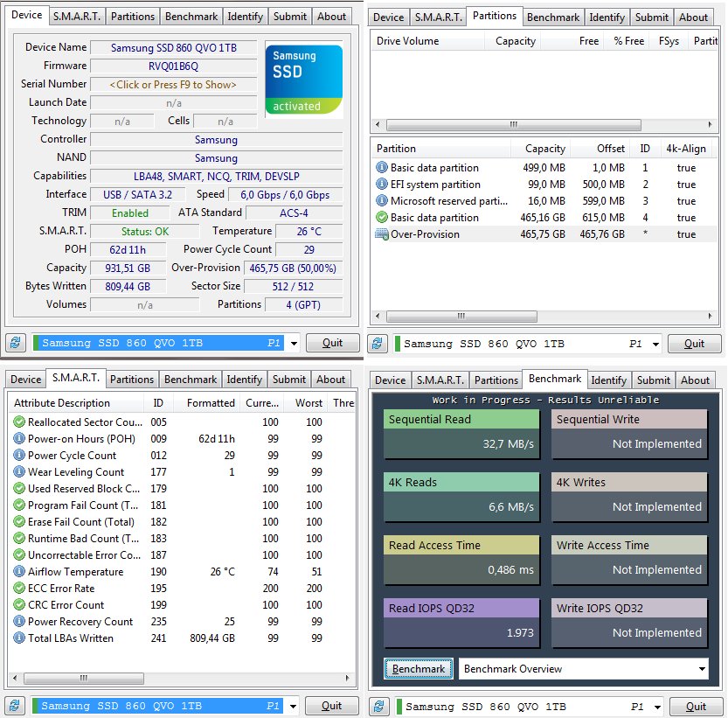The height and width of the screenshot is (718, 728).
Task: Open the drive selector dropdown in the Partitions-tab window
Action: [655, 345]
